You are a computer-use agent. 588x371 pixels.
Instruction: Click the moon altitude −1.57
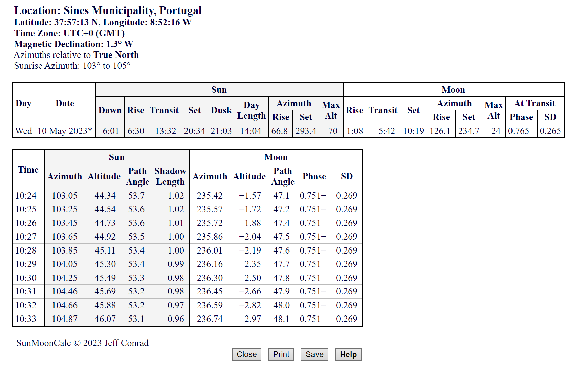tap(250, 196)
